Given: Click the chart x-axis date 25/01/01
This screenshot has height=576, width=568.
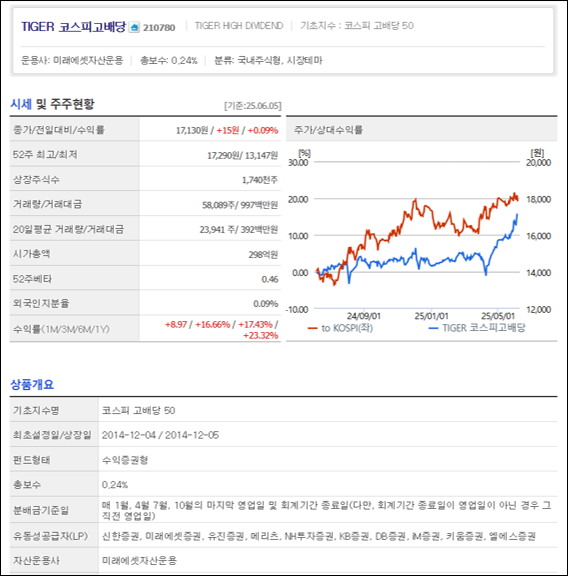Looking at the screenshot, I should [x=431, y=316].
